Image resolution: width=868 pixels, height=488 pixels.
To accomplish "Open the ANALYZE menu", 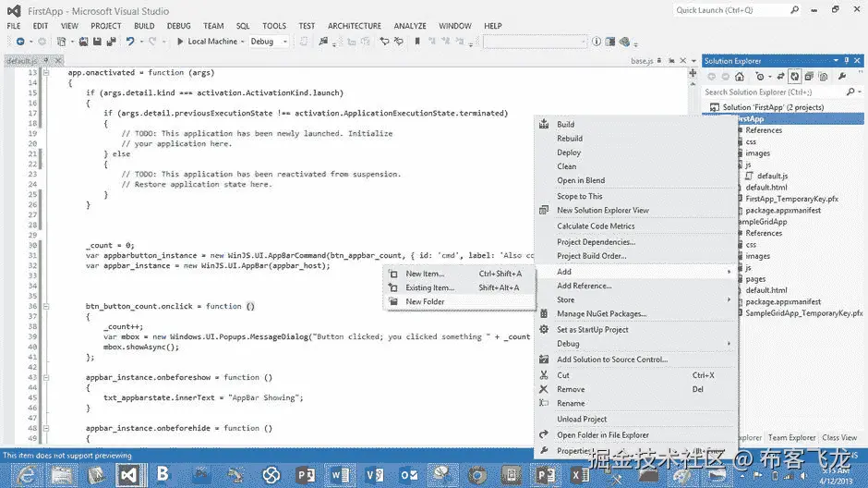I will tap(410, 26).
